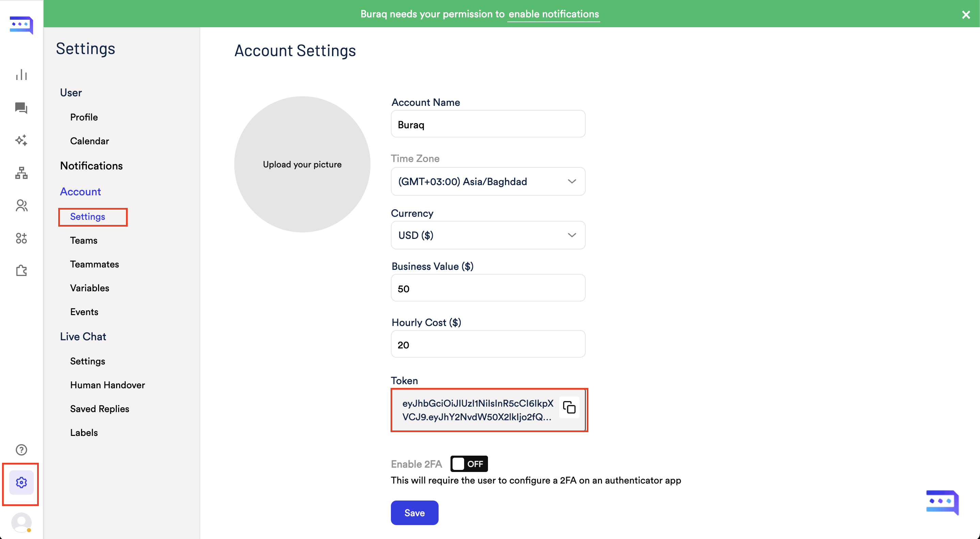Click the Save button
Viewport: 980px width, 539px height.
tap(414, 513)
